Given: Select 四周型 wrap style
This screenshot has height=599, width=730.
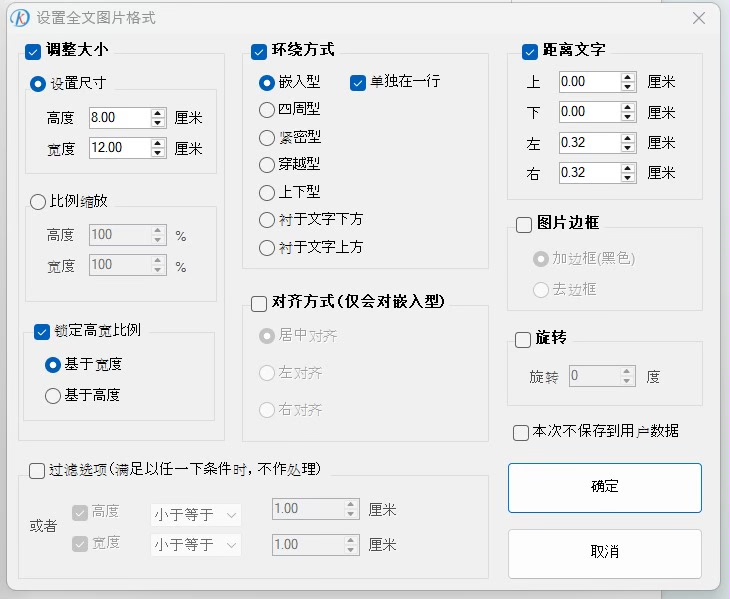Looking at the screenshot, I should tap(267, 110).
